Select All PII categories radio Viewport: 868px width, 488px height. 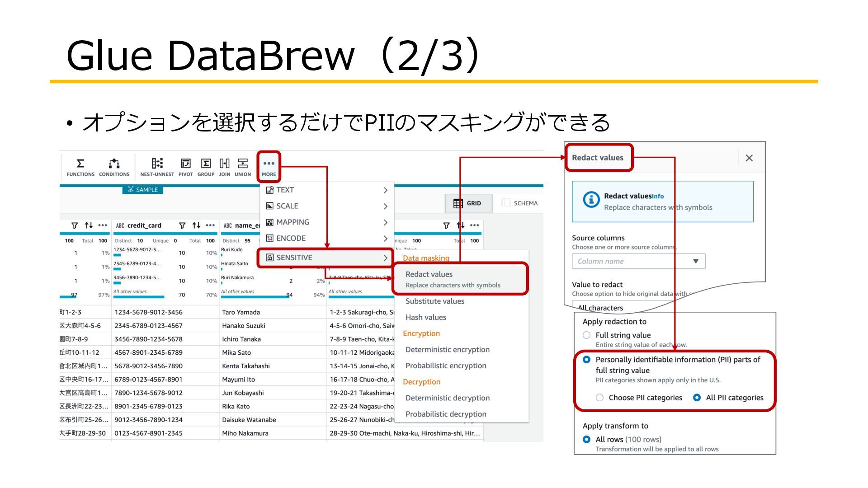[x=697, y=398]
